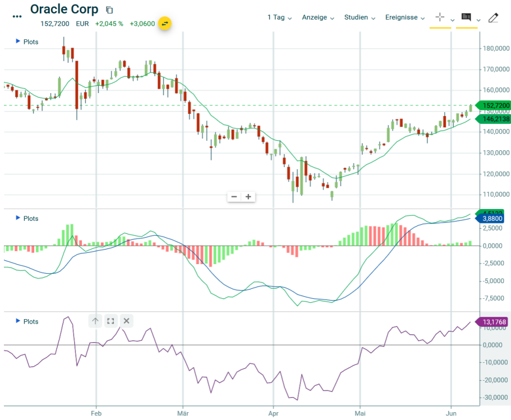Image resolution: width=511 pixels, height=420 pixels.
Task: Click the Feb label on time axis
Action: click(x=96, y=413)
